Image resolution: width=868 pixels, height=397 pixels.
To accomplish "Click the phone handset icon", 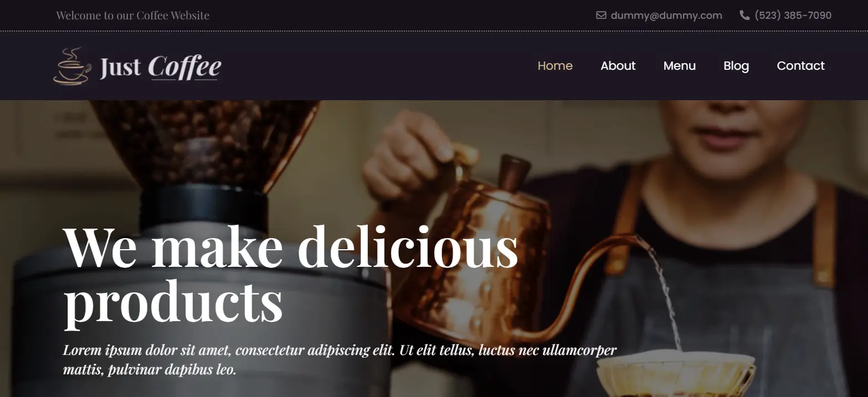I will (744, 16).
